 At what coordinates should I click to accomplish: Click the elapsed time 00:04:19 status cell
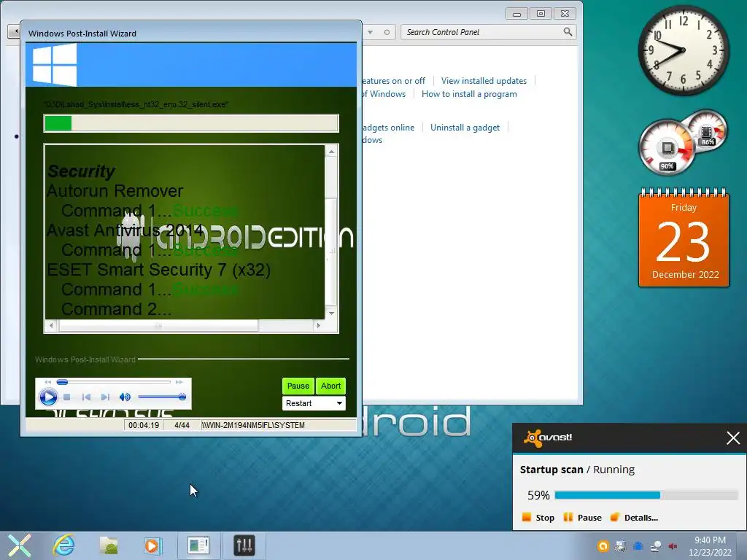pos(144,425)
